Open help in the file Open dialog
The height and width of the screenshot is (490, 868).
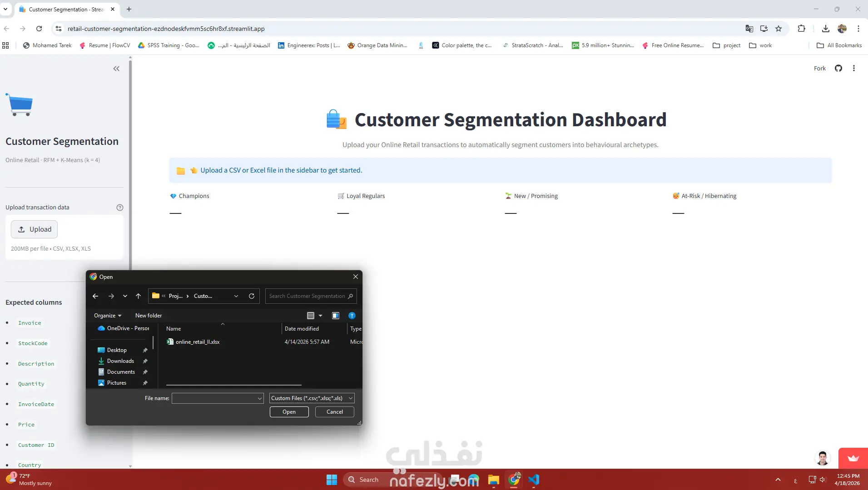click(352, 316)
